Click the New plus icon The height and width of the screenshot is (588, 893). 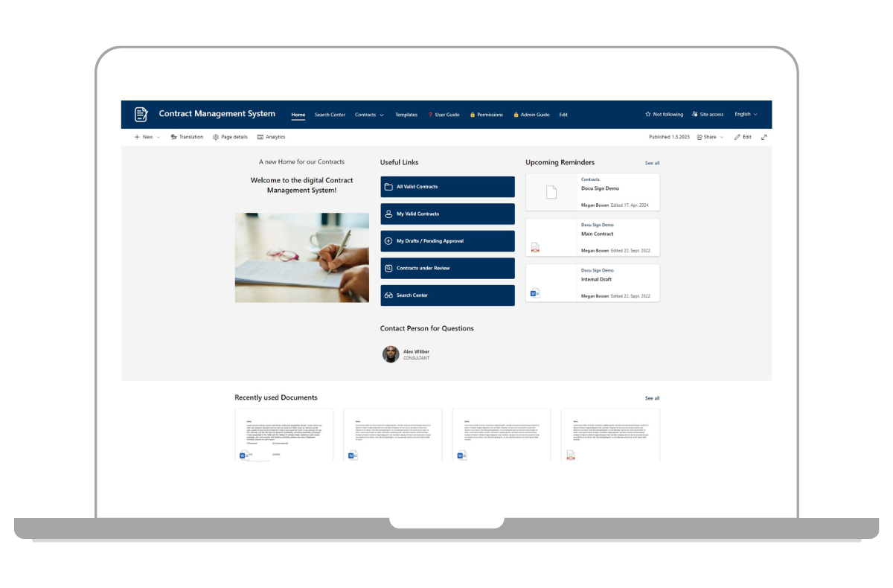(137, 137)
